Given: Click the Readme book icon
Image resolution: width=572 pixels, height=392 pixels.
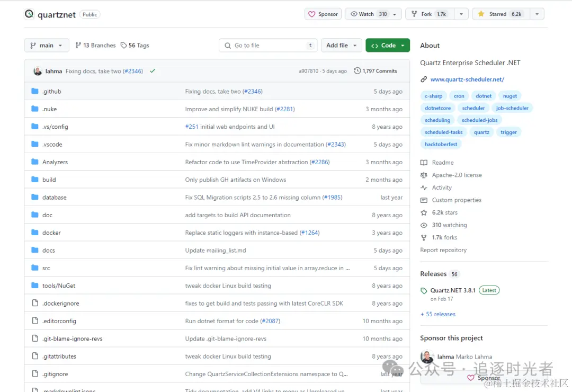Looking at the screenshot, I should (424, 163).
